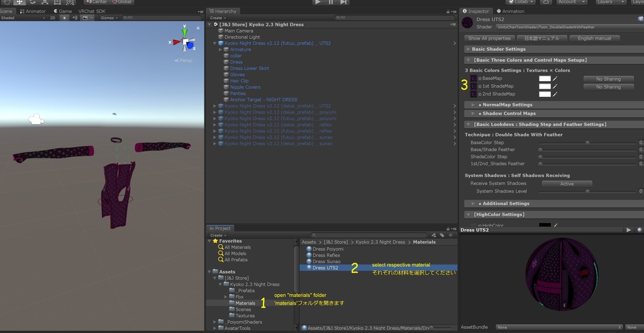This screenshot has height=333, width=644.
Task: Switch to the VRChat SDK tab
Action: pyautogui.click(x=92, y=11)
